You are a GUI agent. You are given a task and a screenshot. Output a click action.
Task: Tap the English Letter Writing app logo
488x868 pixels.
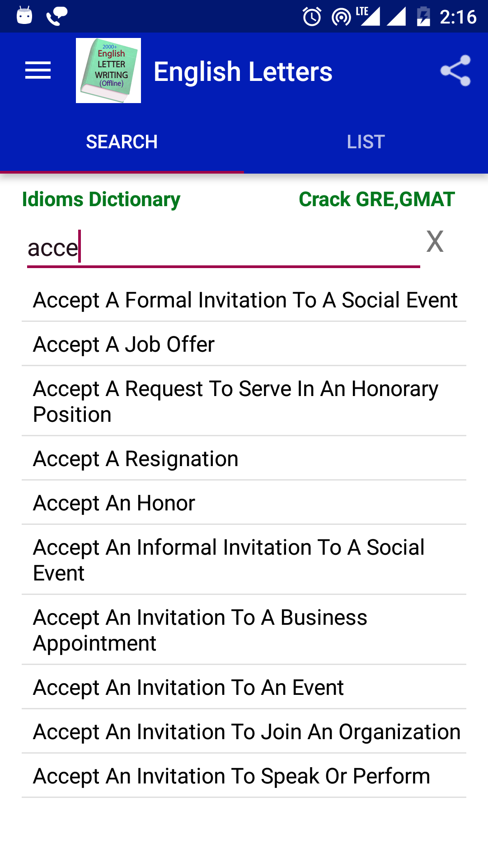108,71
